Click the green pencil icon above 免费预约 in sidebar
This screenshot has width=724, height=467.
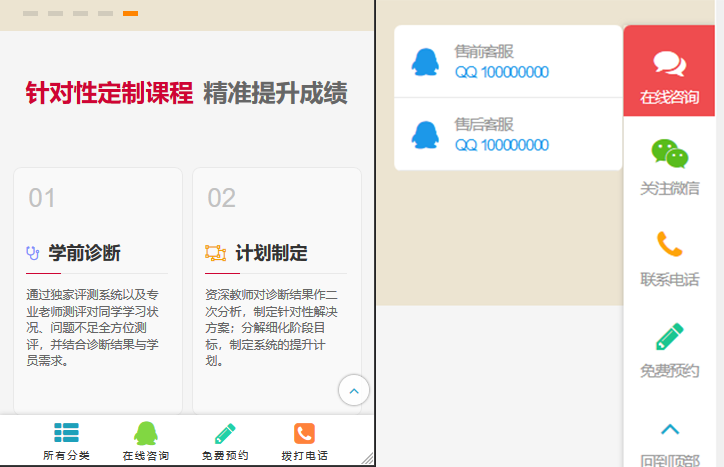[x=670, y=336]
